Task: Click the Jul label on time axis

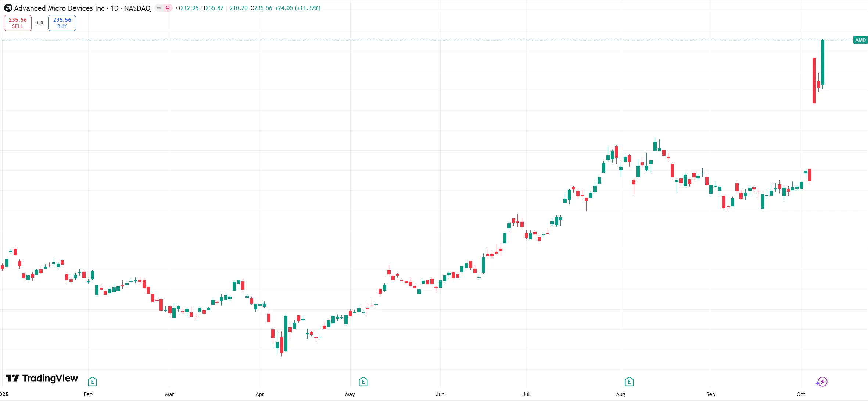Action: click(526, 394)
